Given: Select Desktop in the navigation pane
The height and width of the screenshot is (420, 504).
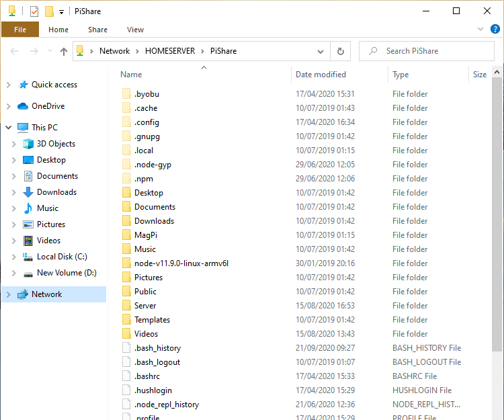Looking at the screenshot, I should (x=51, y=160).
